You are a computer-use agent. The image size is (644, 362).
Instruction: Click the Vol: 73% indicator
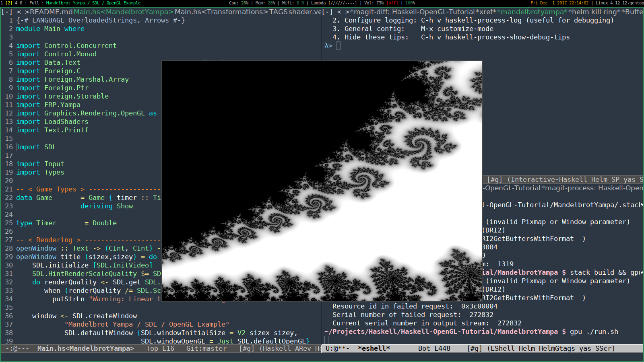tap(374, 3)
